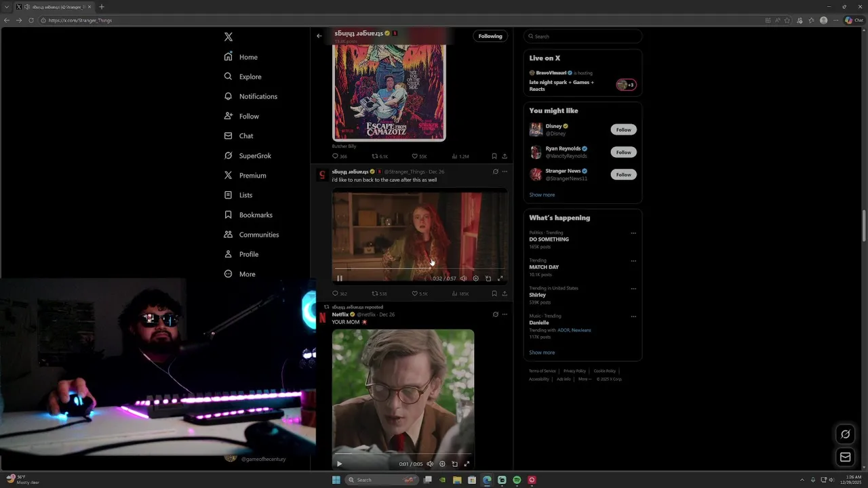
Task: Share the Escape from Camazotz post
Action: (505, 156)
